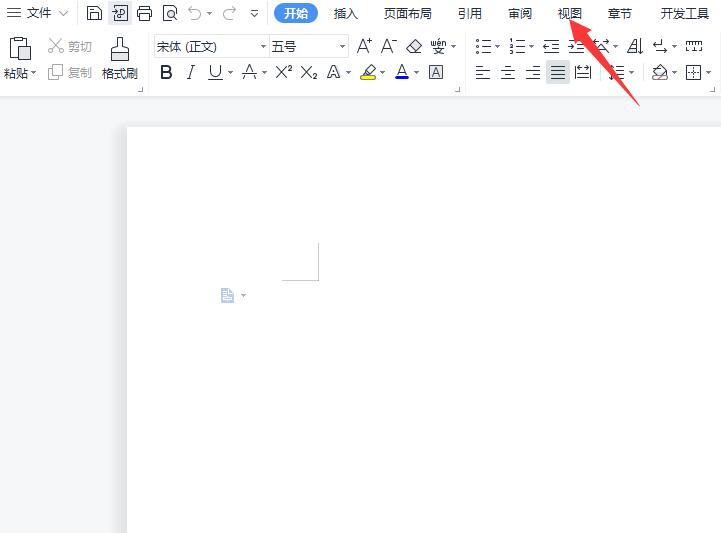Image resolution: width=721 pixels, height=533 pixels.
Task: Click the Paste clipboard icon
Action: pos(20,49)
